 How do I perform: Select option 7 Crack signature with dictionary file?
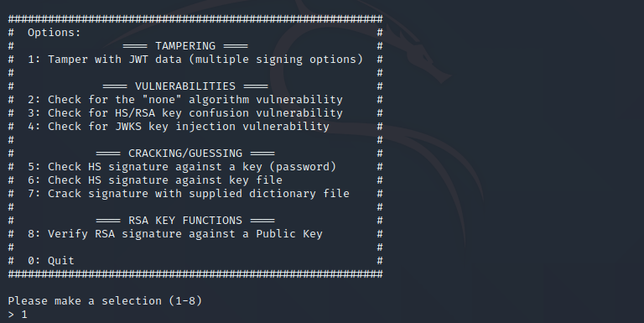189,194
